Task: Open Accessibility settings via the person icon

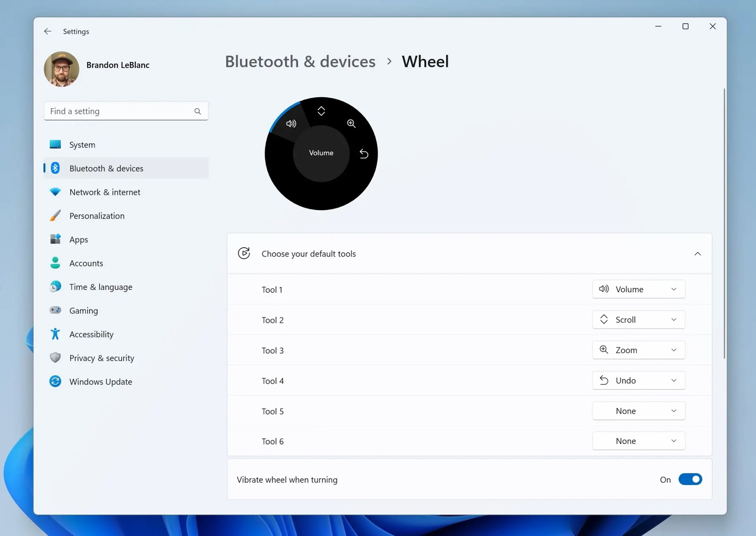Action: coord(55,334)
